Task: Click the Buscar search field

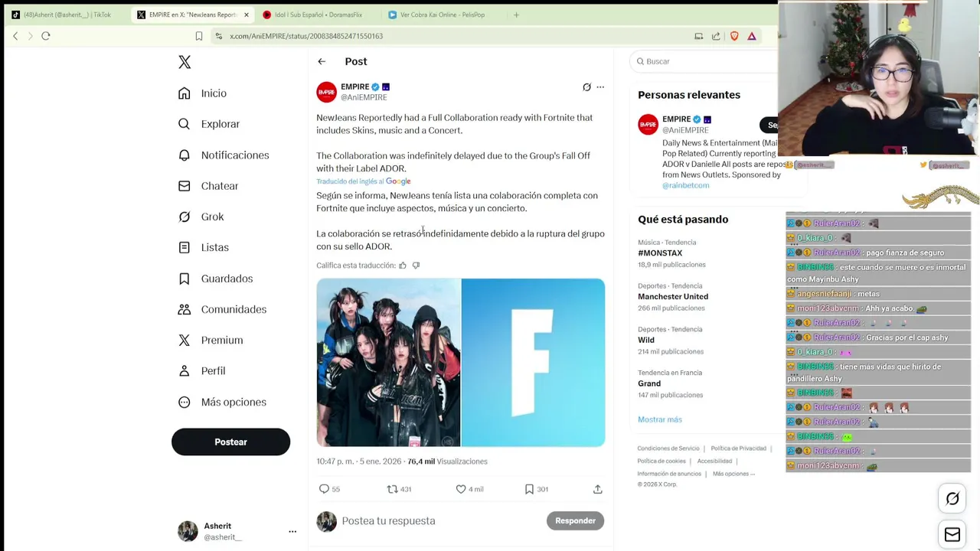Action: [704, 61]
